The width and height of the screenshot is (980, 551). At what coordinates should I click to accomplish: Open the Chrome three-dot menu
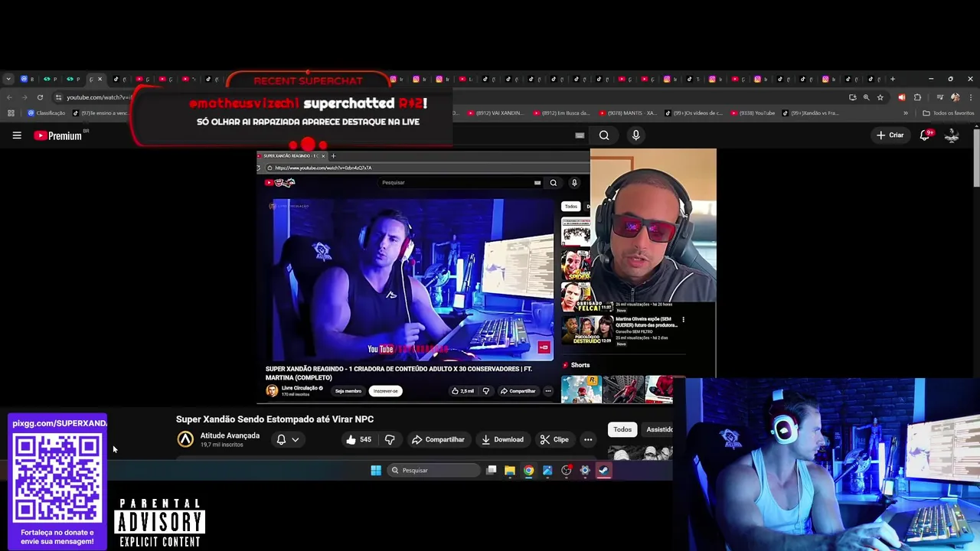tap(970, 97)
